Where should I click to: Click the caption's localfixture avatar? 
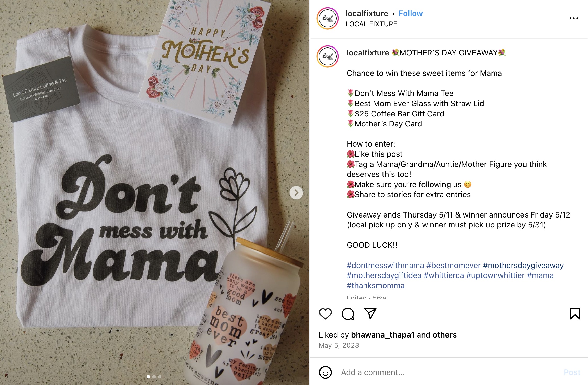[x=328, y=56]
